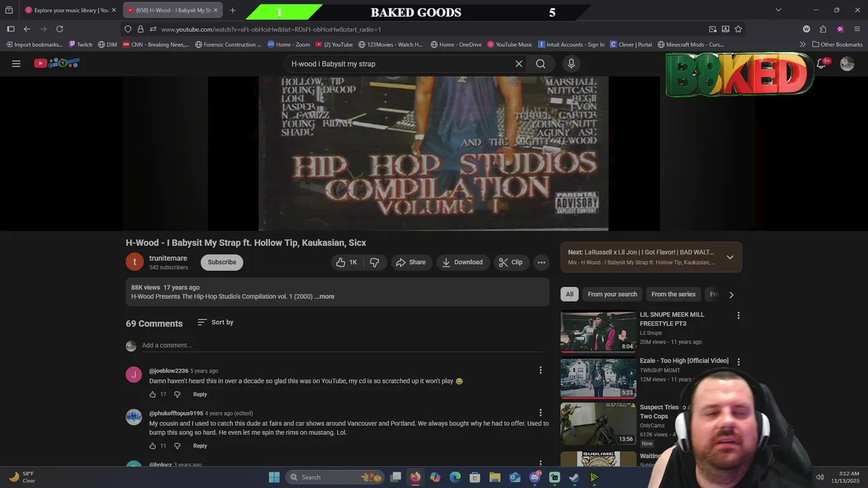Reply to @phukofftopus9195's comment

[200, 446]
